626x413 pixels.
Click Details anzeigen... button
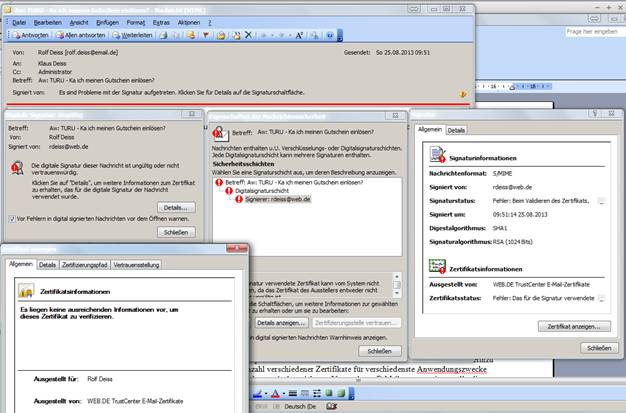tap(281, 323)
